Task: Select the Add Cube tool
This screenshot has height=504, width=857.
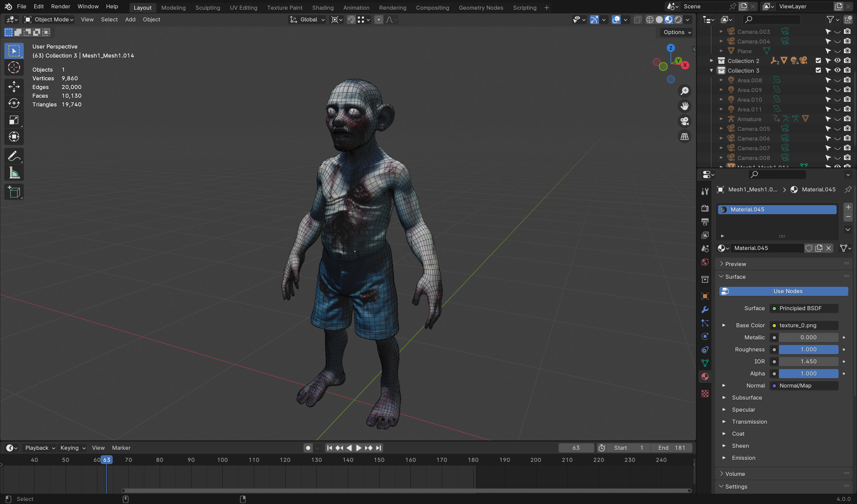Action: click(x=14, y=192)
